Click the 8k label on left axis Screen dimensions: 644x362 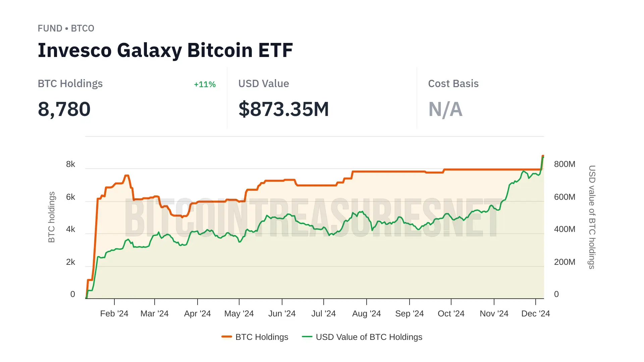click(x=70, y=164)
